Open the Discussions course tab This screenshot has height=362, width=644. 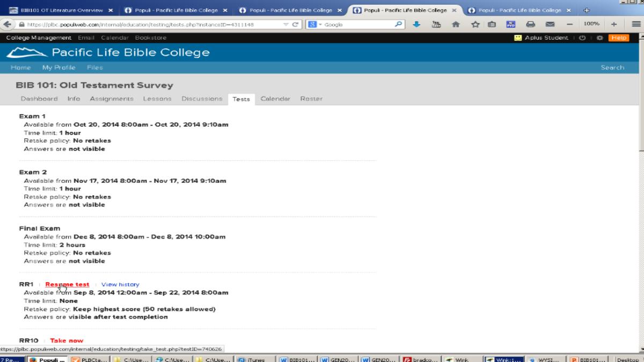point(202,99)
